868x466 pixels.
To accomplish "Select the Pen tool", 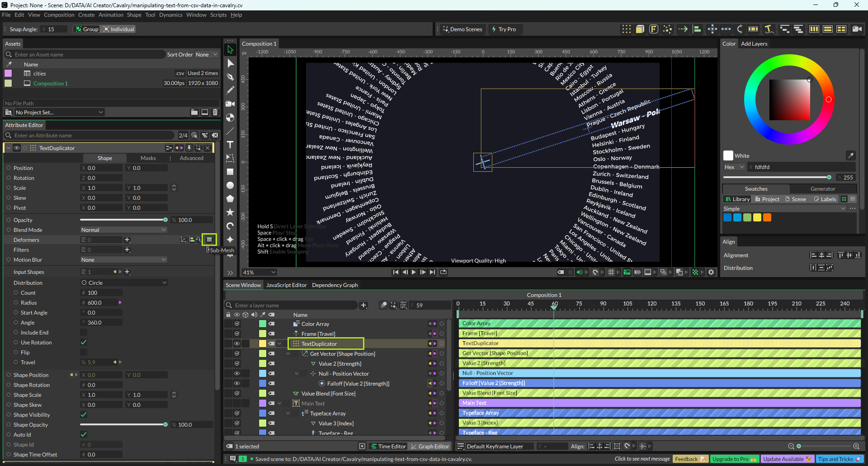I will (230, 77).
